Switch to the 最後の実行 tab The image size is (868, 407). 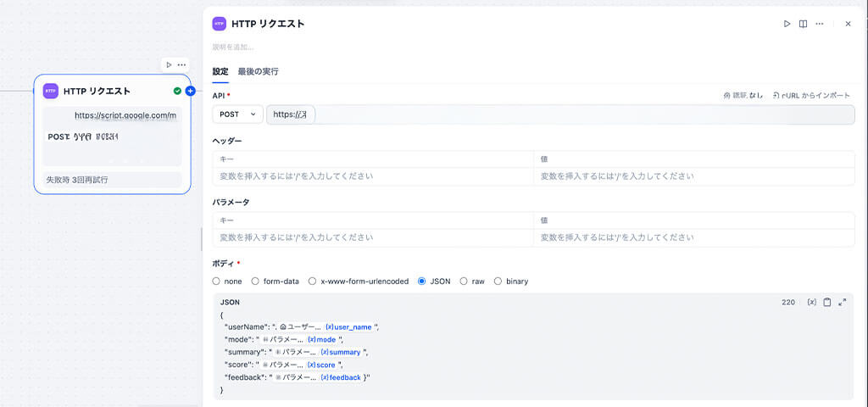pos(258,71)
